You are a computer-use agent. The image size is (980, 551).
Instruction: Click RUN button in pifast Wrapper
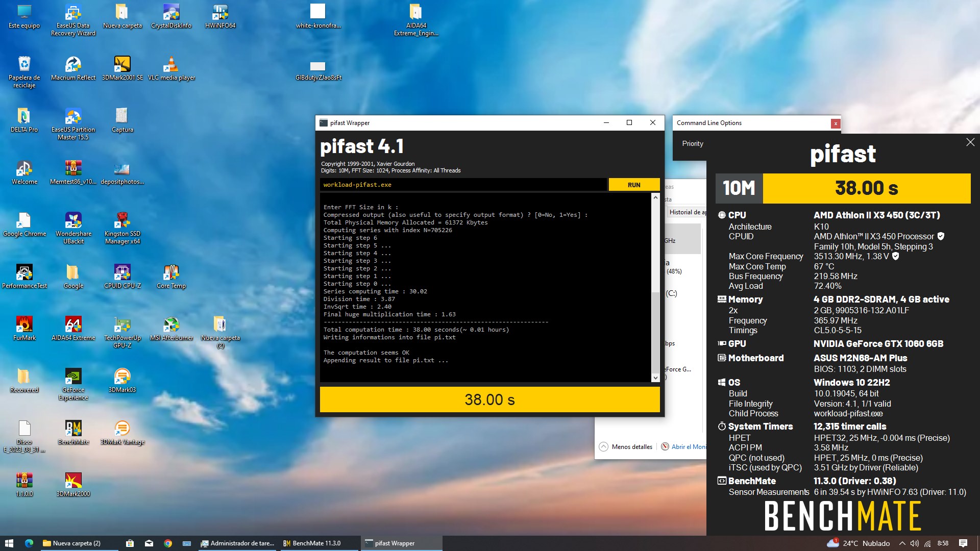point(634,185)
